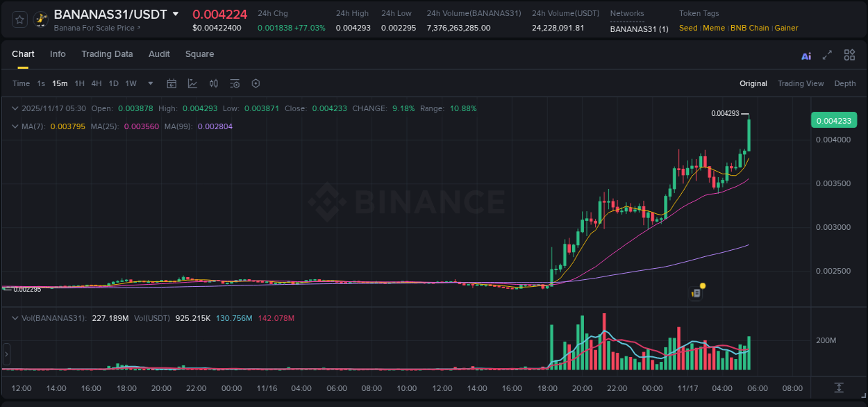Open the grid widgets layout icon
This screenshot has height=407, width=868.
tap(849, 55)
